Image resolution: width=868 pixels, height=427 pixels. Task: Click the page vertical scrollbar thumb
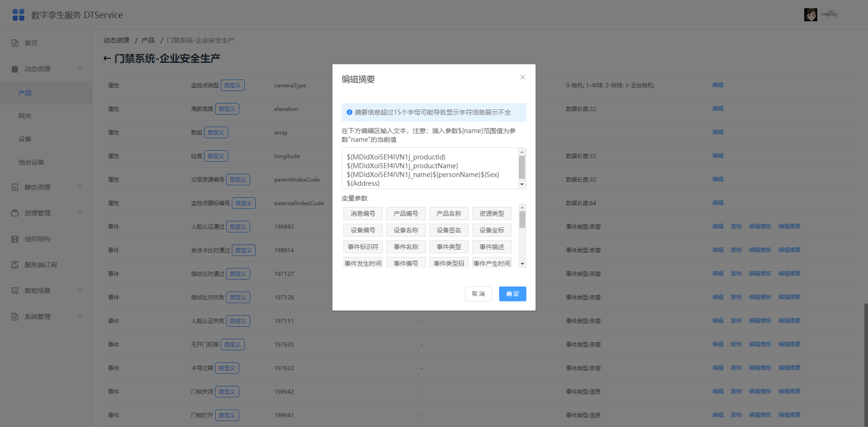point(866,365)
